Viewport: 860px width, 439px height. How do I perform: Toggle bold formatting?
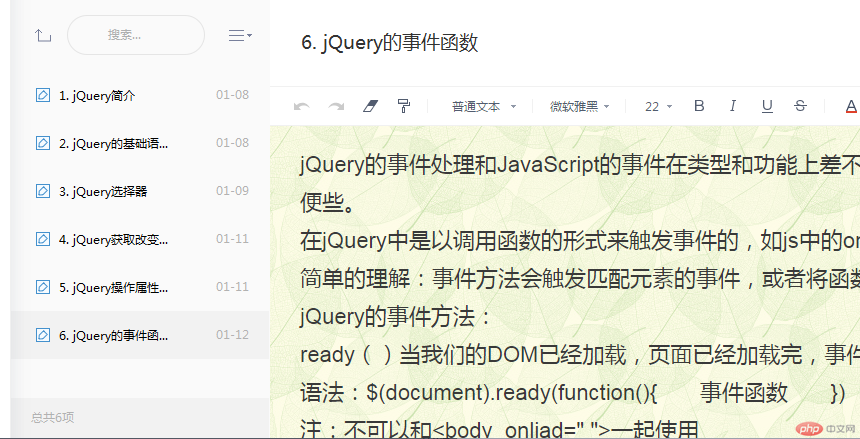[699, 106]
